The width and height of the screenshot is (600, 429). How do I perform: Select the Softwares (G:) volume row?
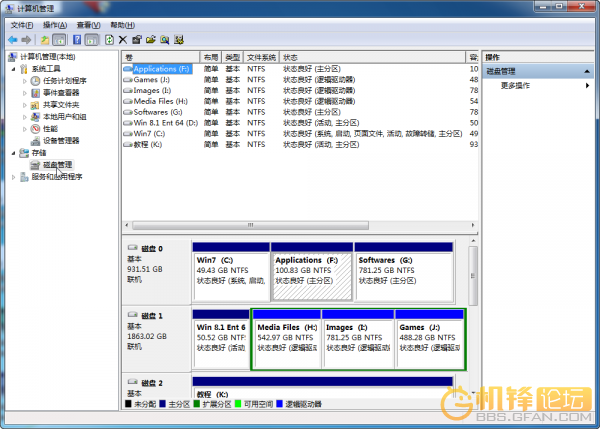pyautogui.click(x=300, y=112)
